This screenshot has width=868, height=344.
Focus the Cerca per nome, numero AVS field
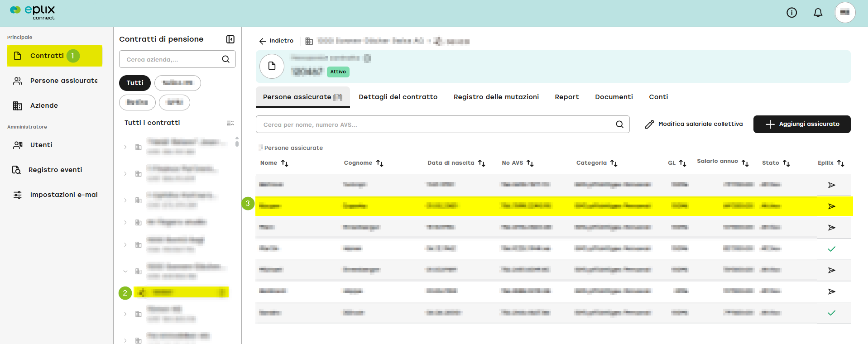coord(442,124)
